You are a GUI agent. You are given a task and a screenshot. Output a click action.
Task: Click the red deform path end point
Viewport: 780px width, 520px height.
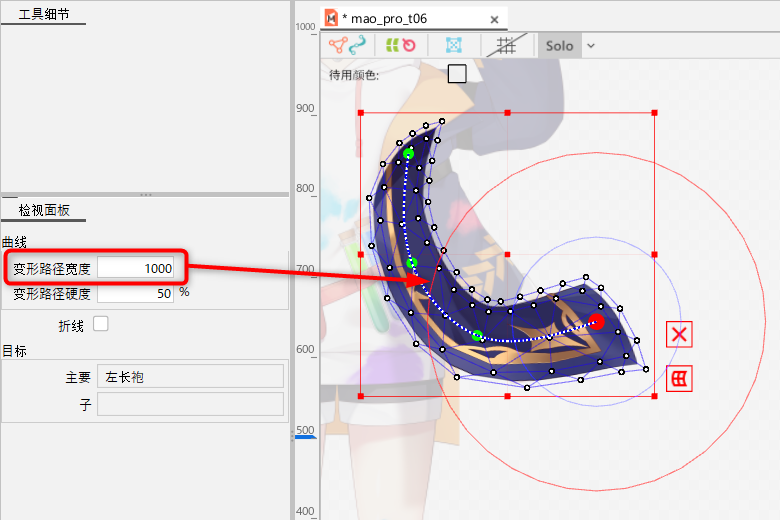pos(596,321)
